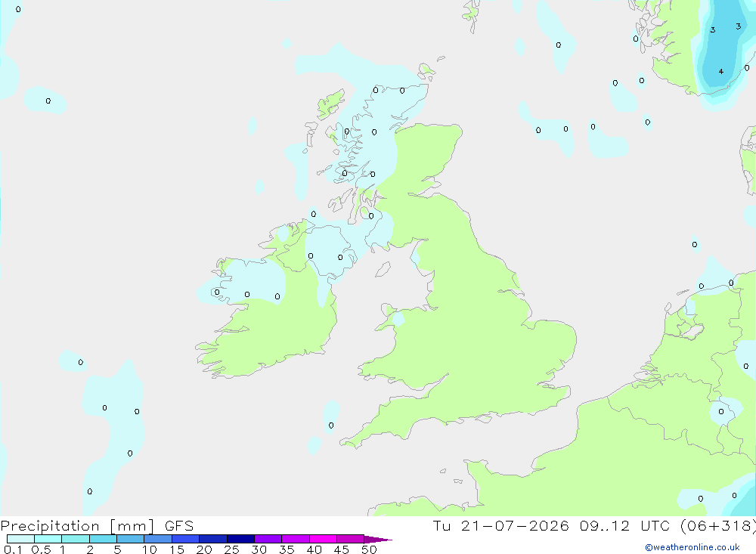Click the 25–30 mm purple legend swatch
The image size is (756, 554).
[x=240, y=539]
